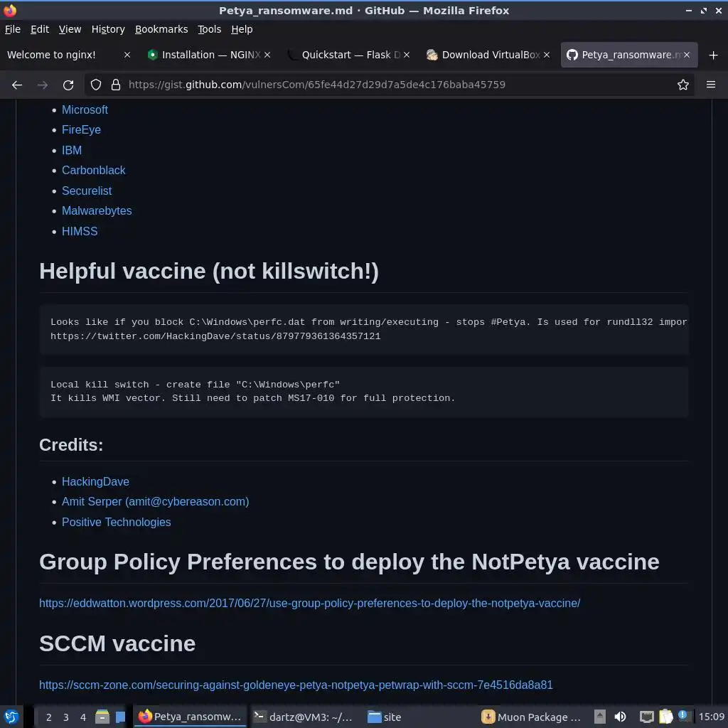View site info via the padlock icon

pyautogui.click(x=116, y=85)
